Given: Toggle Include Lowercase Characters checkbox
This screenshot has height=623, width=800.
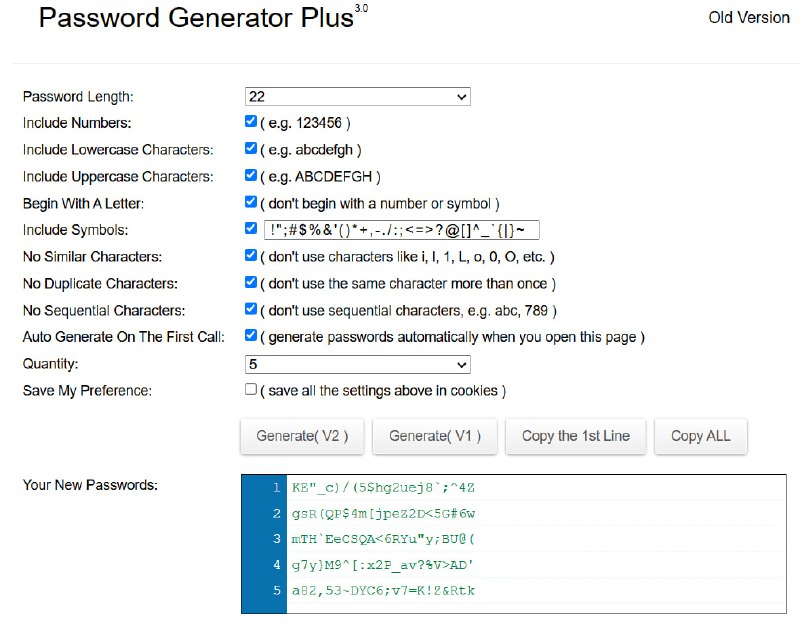Looking at the screenshot, I should tap(251, 149).
